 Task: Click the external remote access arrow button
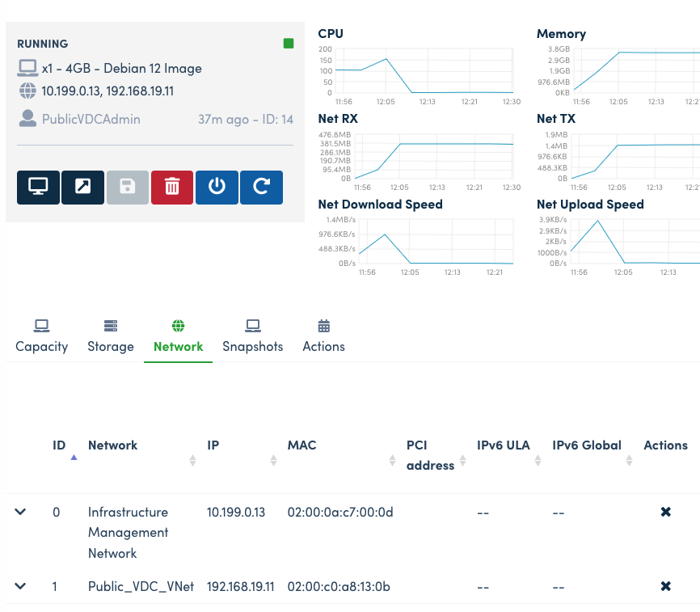pos(82,187)
